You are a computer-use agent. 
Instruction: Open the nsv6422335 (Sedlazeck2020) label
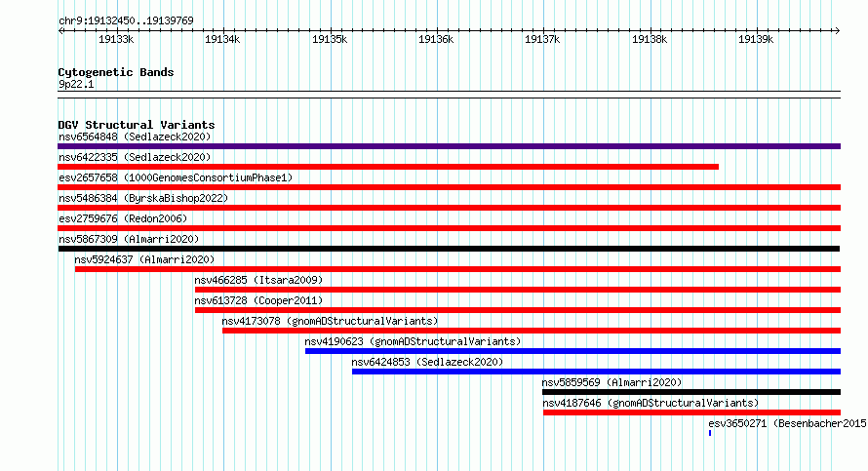[135, 157]
